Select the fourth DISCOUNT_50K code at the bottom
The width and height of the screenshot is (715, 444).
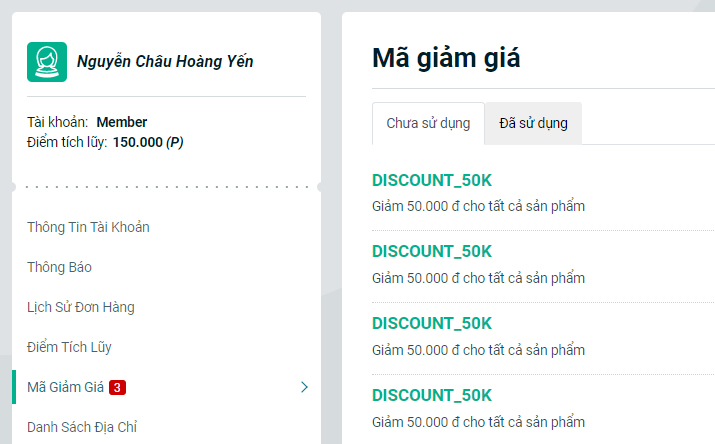click(x=432, y=395)
